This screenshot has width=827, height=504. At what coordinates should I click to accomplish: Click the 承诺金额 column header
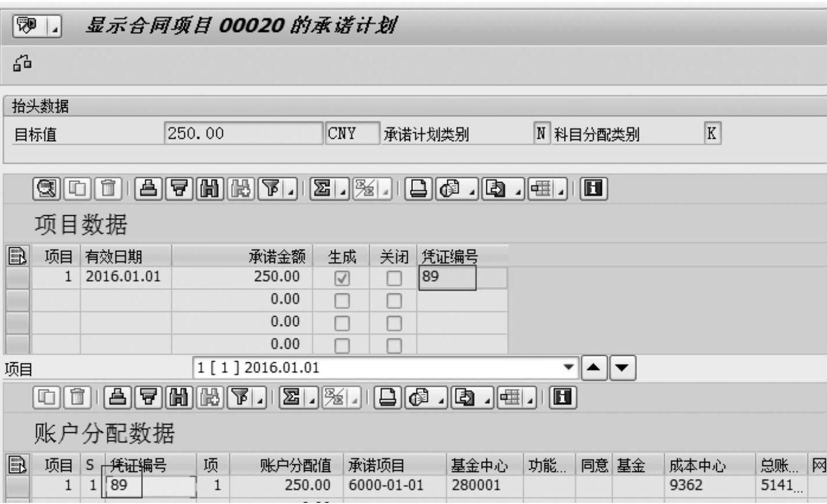(242, 256)
